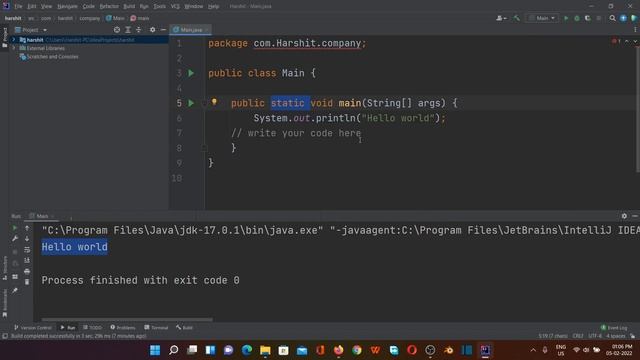
Task: Expand the External Libraries node
Action: click(x=13, y=48)
